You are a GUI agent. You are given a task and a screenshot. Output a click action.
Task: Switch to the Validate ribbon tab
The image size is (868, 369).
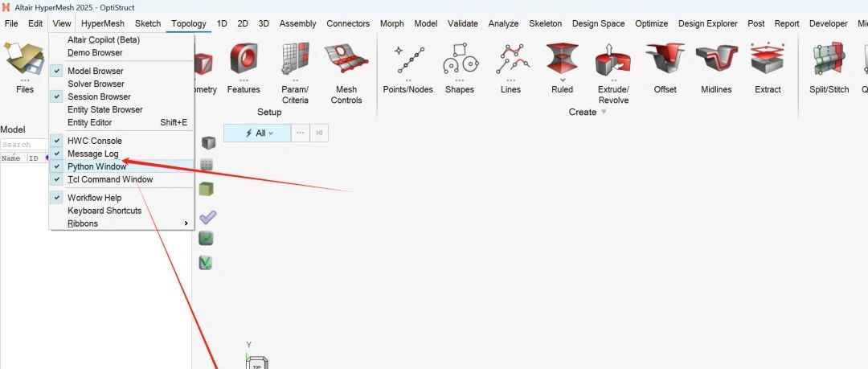pyautogui.click(x=463, y=24)
